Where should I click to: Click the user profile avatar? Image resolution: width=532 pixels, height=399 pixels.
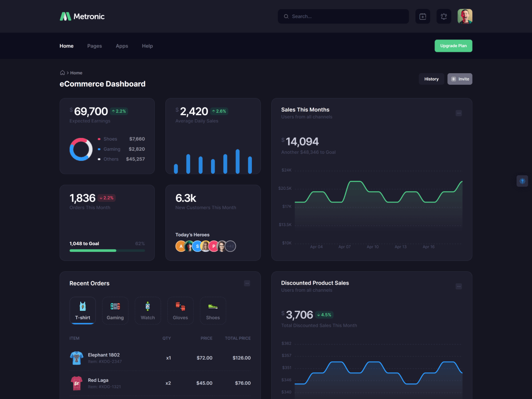coord(465,16)
